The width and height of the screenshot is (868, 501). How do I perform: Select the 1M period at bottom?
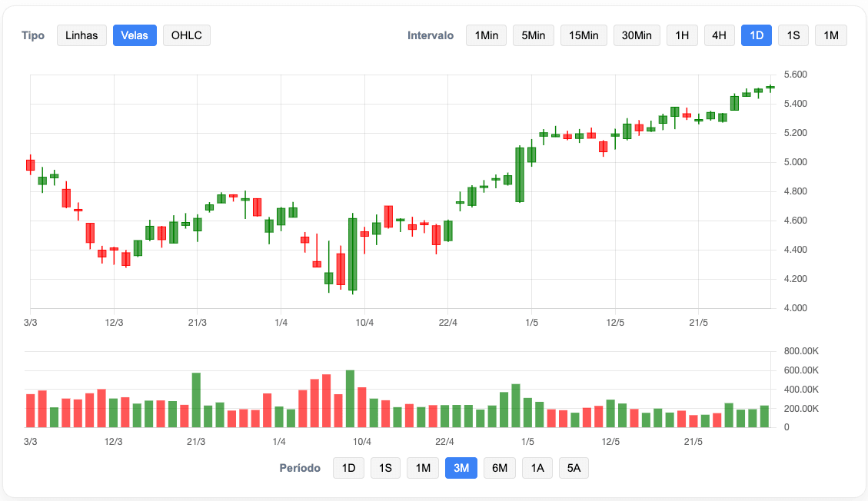tap(423, 468)
